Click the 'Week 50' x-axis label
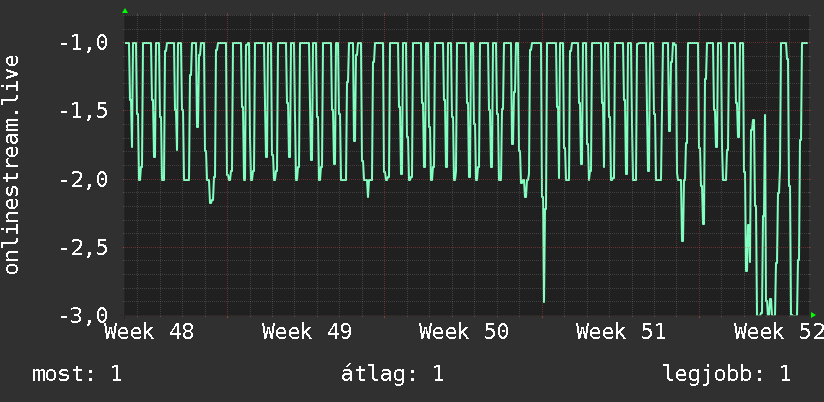Viewport: 824px width, 402px height. coord(464,332)
